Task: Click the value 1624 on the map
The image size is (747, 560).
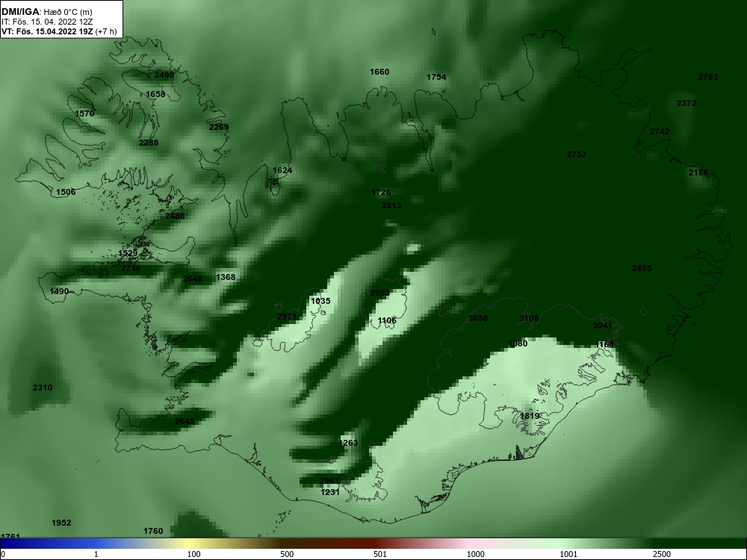Action: pyautogui.click(x=282, y=170)
